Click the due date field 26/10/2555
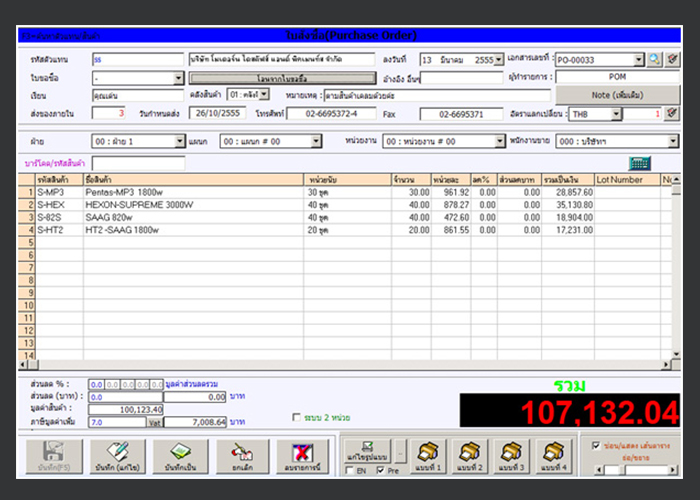The height and width of the screenshot is (500, 700). point(218,113)
